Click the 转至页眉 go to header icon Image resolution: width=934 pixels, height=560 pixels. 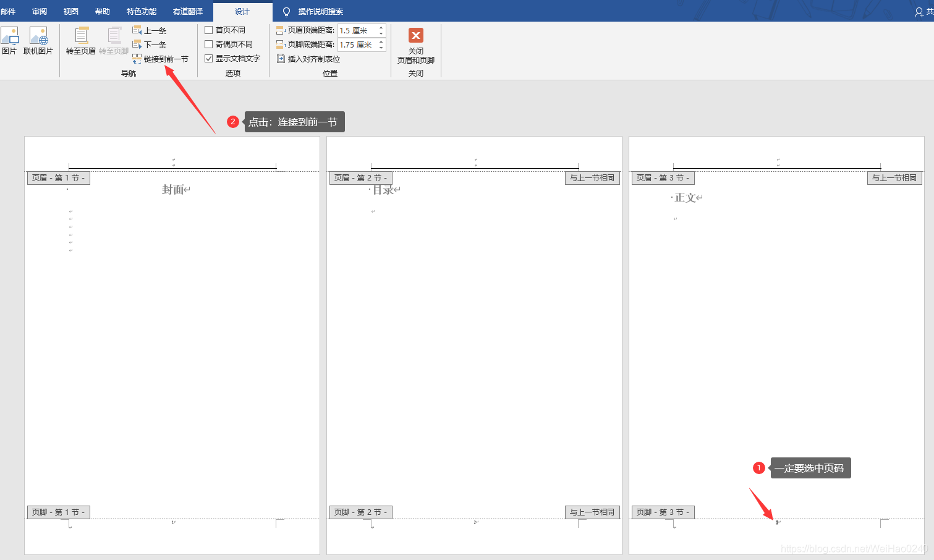81,36
